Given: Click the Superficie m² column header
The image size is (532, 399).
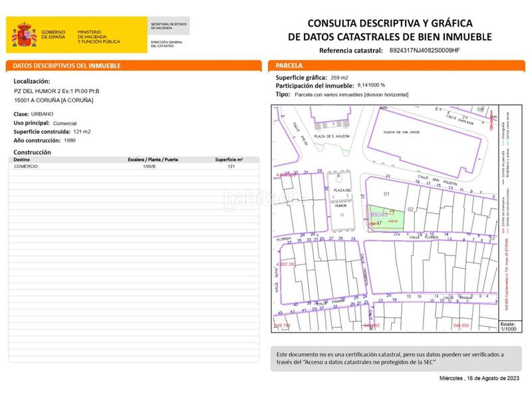Looking at the screenshot, I should 228,160.
